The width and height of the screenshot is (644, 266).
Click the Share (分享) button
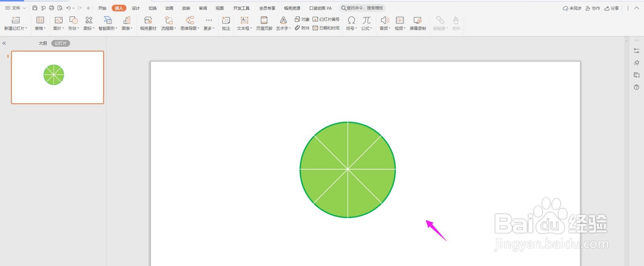click(x=612, y=8)
